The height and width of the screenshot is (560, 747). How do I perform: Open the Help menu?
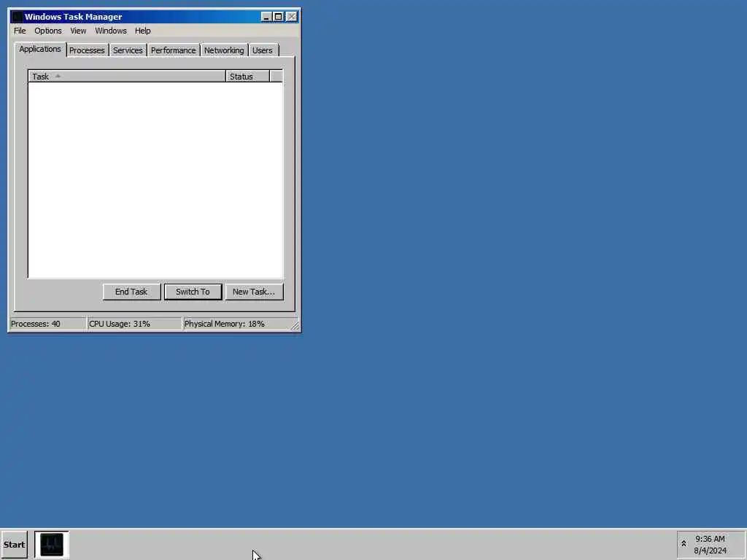[x=142, y=31]
